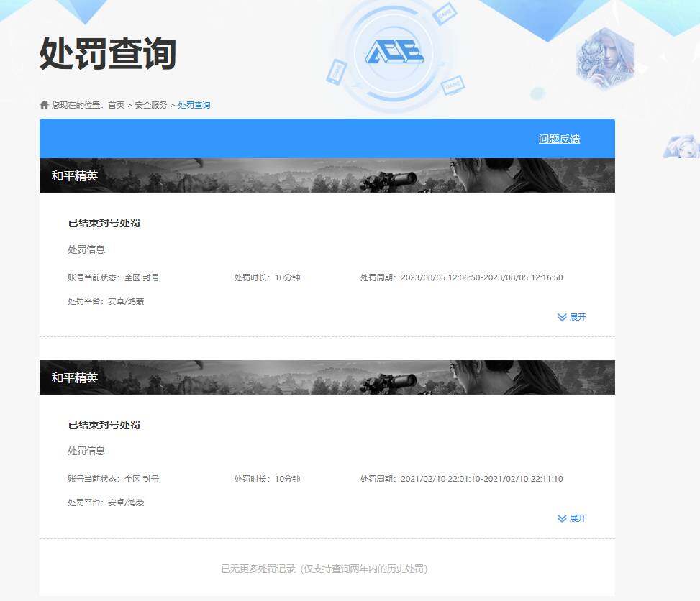700x601 pixels.
Task: Select the period text 2023/08/05 12:06:50-2023/08/05 12:16:50
Action: coord(482,277)
